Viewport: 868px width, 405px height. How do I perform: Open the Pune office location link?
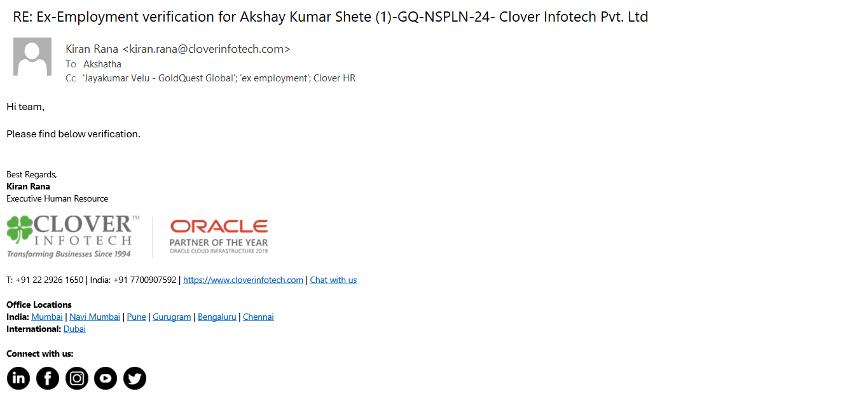[136, 317]
